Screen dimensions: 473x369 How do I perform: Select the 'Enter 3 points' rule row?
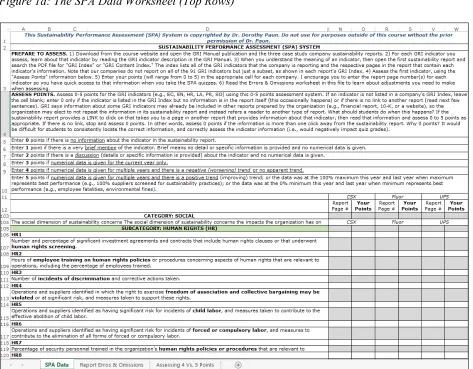coord(239,163)
